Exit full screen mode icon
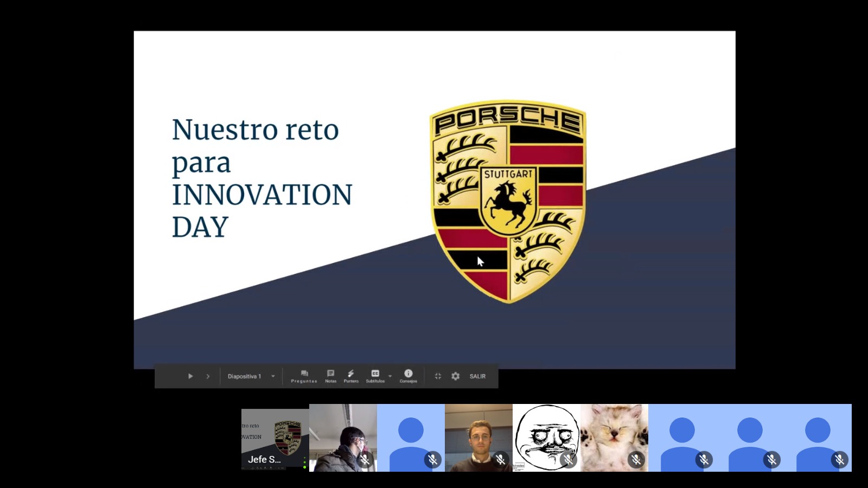Screen dimensions: 868x488 coord(438,376)
